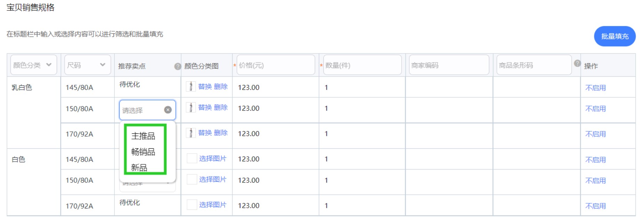Click 不启用 for 乳白色 150/80A
This screenshot has height=221, width=644.
click(x=595, y=109)
